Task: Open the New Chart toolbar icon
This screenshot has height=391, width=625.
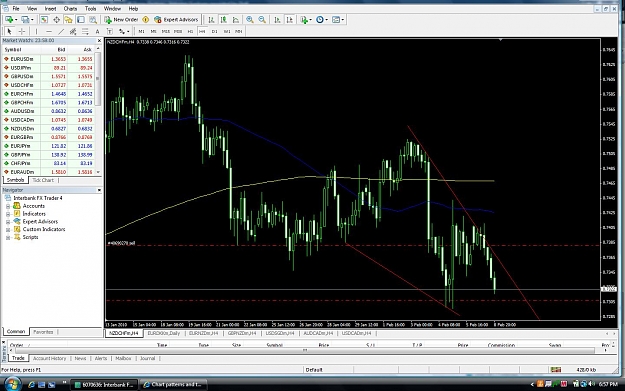Action: pyautogui.click(x=10, y=20)
